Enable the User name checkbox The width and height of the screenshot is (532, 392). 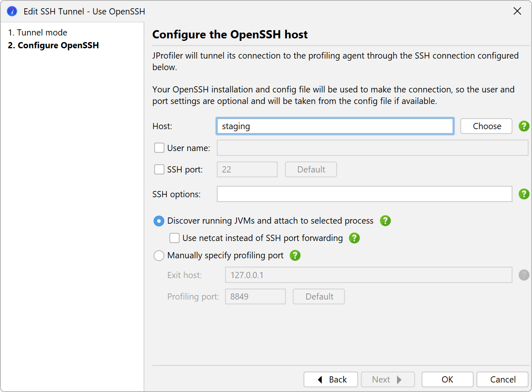tap(159, 148)
